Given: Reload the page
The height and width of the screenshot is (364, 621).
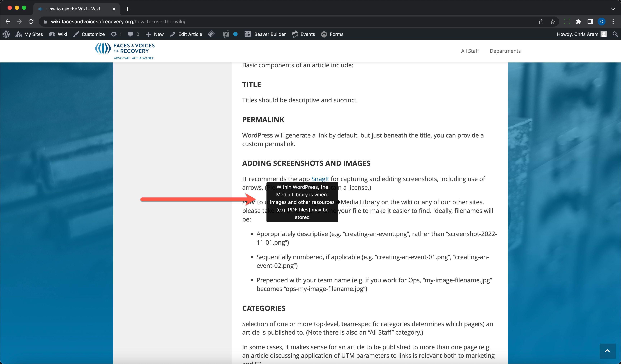Looking at the screenshot, I should coord(31,22).
